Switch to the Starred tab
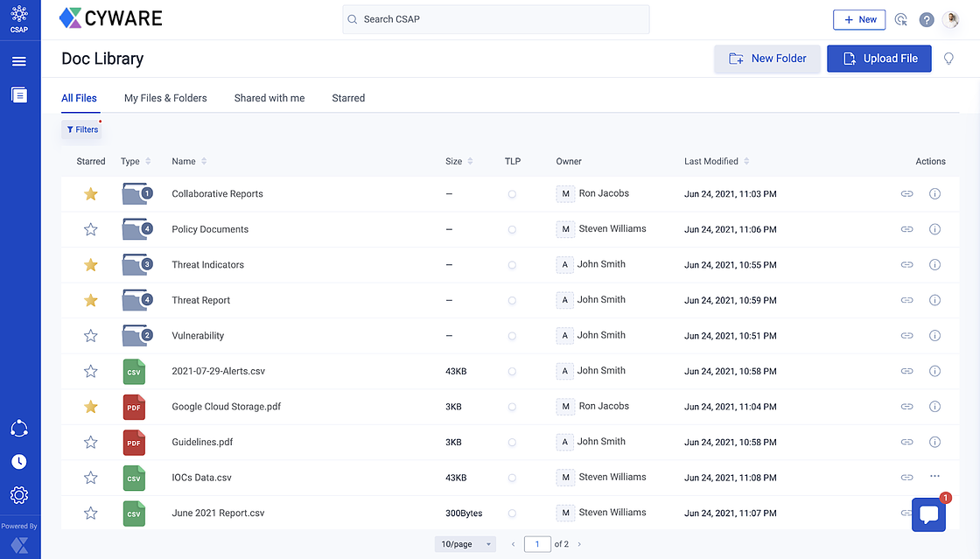Viewport: 980px width, 559px height. tap(348, 98)
